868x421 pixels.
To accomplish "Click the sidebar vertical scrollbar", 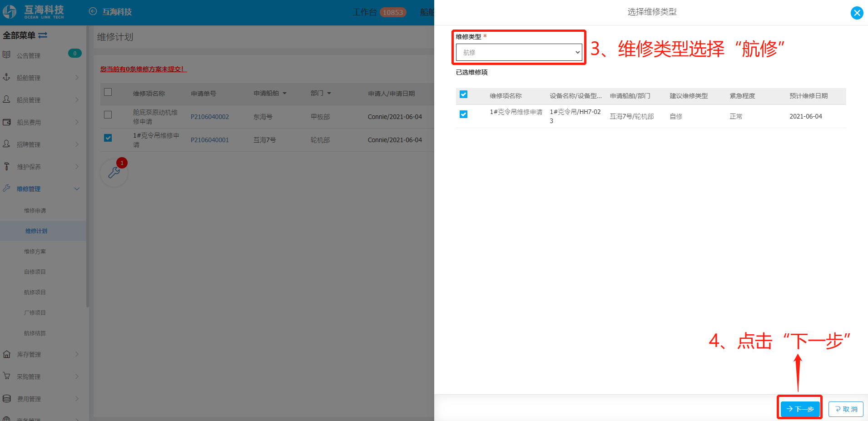I will coord(87,167).
